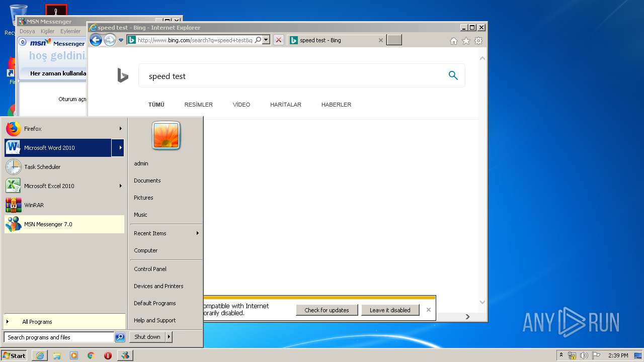Open recent pages dropdown near forward button

[121, 40]
